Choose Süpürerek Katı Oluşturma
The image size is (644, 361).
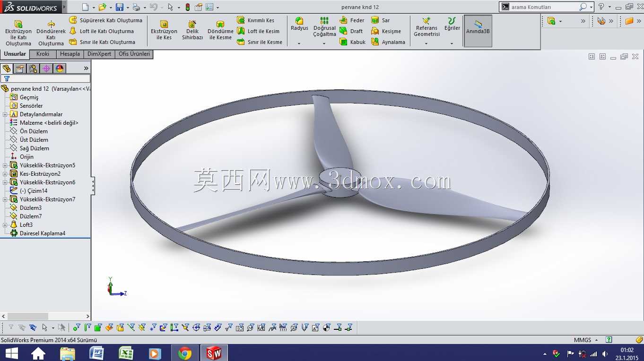[x=105, y=20]
